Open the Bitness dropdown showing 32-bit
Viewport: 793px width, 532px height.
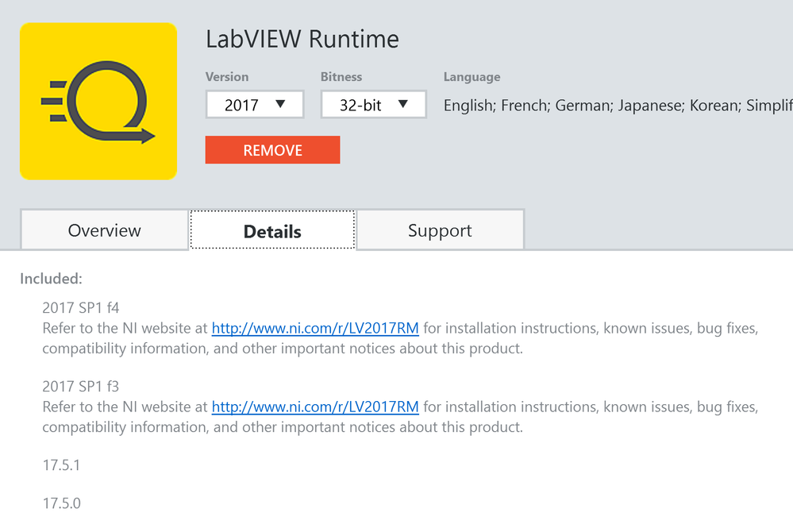tap(373, 105)
